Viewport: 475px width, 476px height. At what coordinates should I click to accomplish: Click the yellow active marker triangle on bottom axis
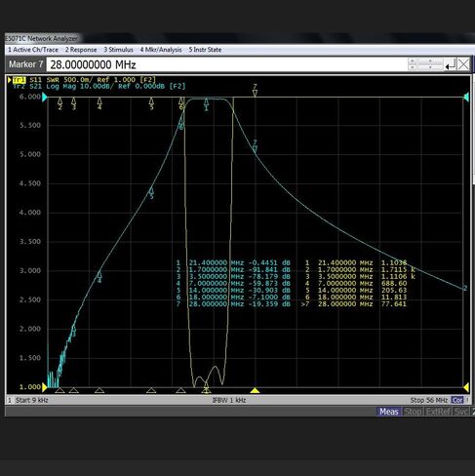click(x=255, y=390)
